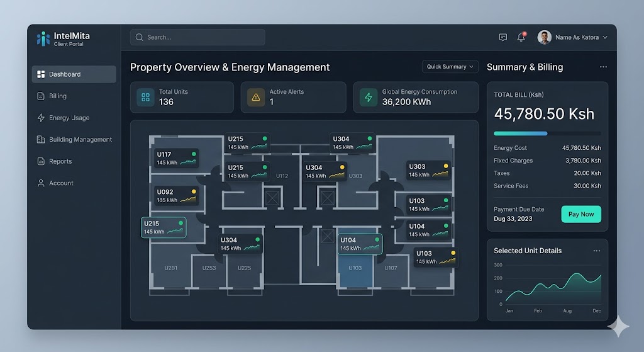The image size is (644, 352).
Task: Click the 36,200 KWh consumption value
Action: 406,102
